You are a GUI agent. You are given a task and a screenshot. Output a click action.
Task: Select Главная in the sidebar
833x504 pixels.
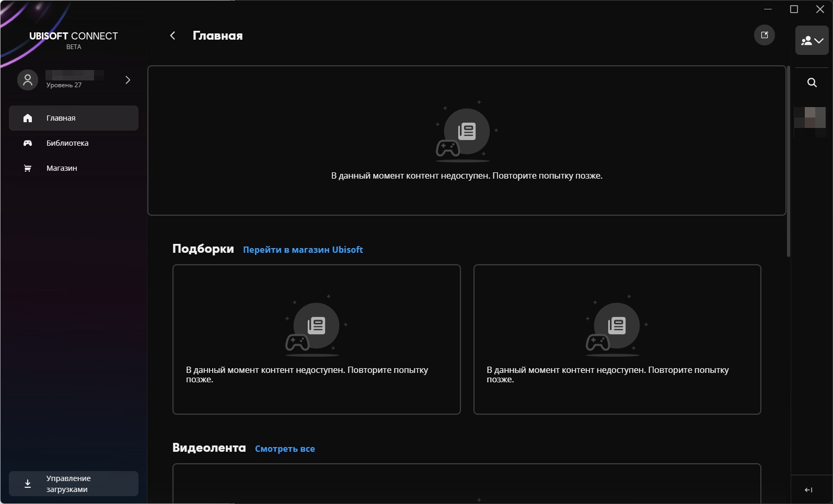pos(74,118)
